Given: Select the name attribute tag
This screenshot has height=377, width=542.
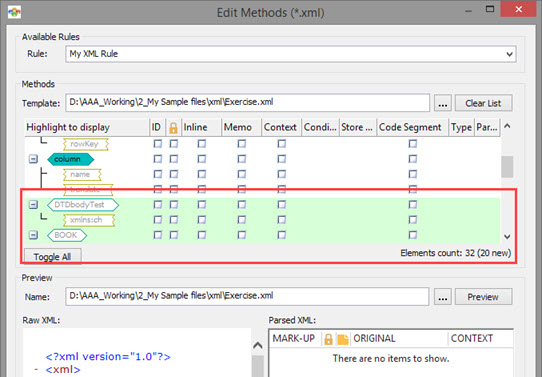Looking at the screenshot, I should [82, 175].
